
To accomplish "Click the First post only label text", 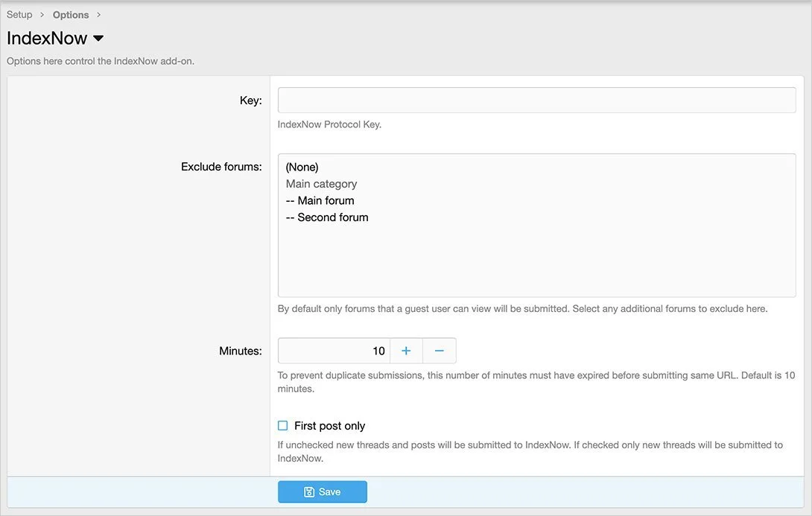I will [329, 426].
